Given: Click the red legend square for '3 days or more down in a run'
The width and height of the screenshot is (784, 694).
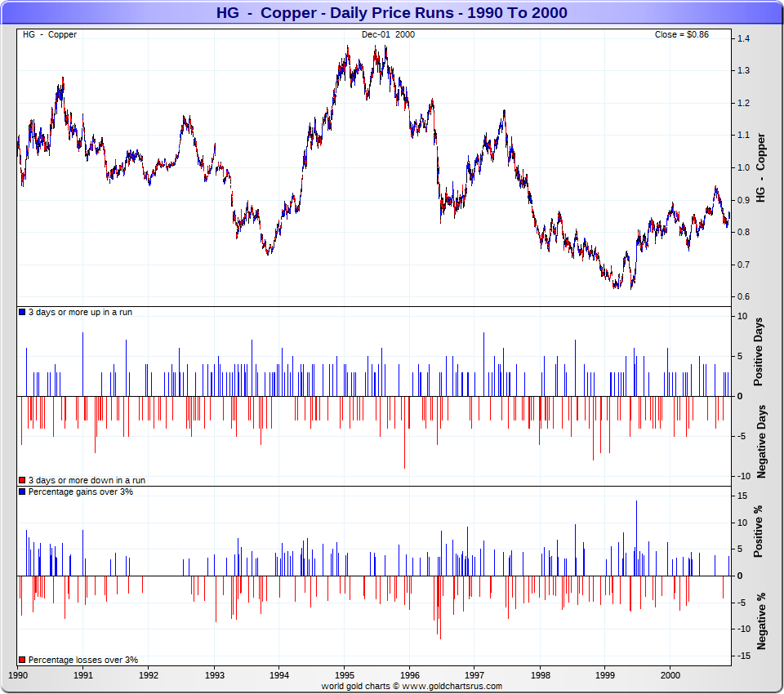Looking at the screenshot, I should [22, 480].
